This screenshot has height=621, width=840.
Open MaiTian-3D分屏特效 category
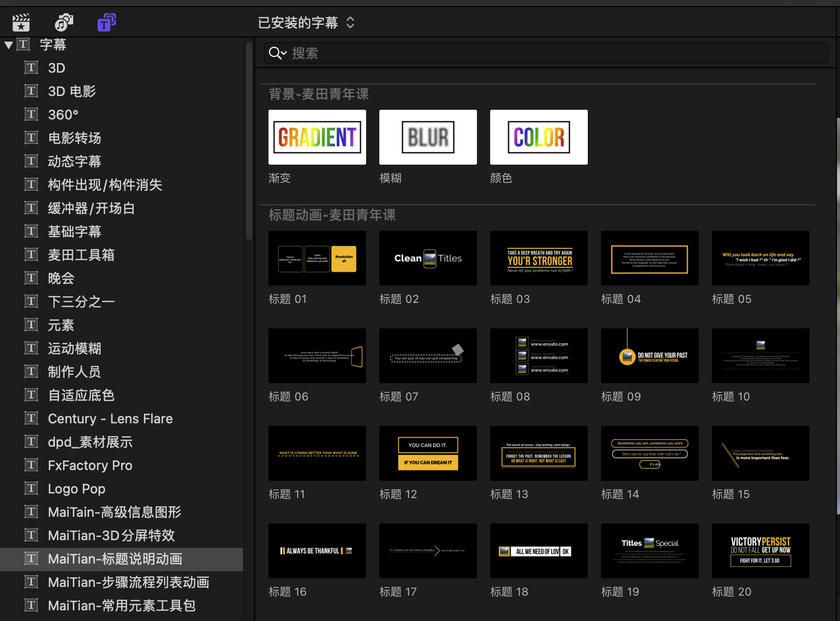pyautogui.click(x=122, y=536)
